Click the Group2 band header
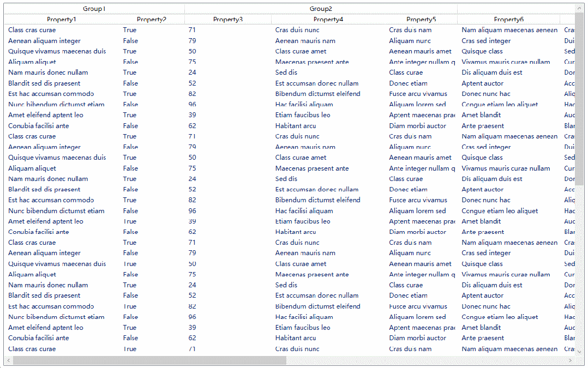 click(x=321, y=9)
